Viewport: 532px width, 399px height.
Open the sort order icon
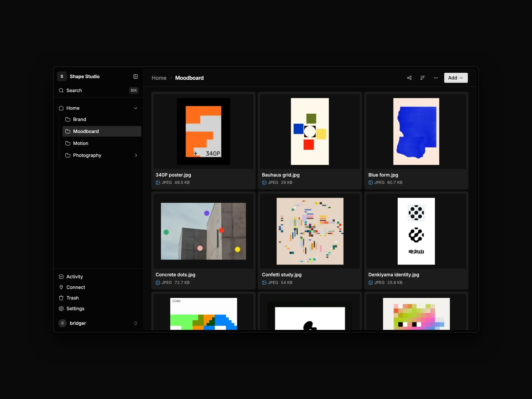coord(422,78)
